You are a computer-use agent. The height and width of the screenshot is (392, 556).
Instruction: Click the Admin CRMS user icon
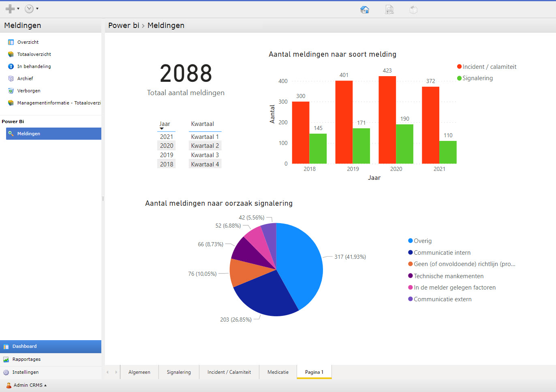point(9,385)
